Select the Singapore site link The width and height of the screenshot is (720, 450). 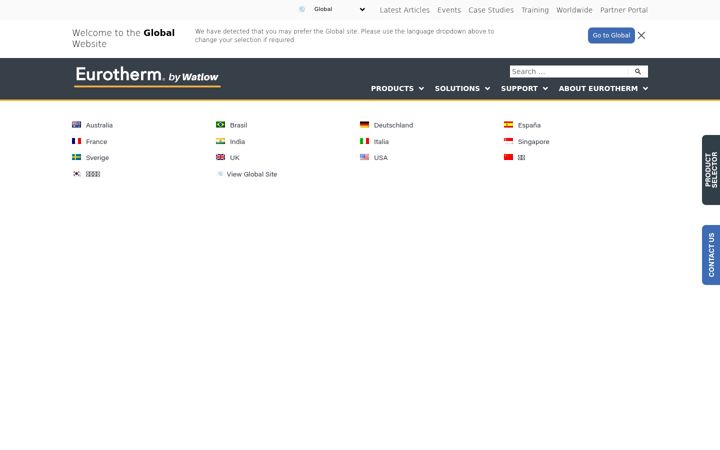click(x=534, y=141)
